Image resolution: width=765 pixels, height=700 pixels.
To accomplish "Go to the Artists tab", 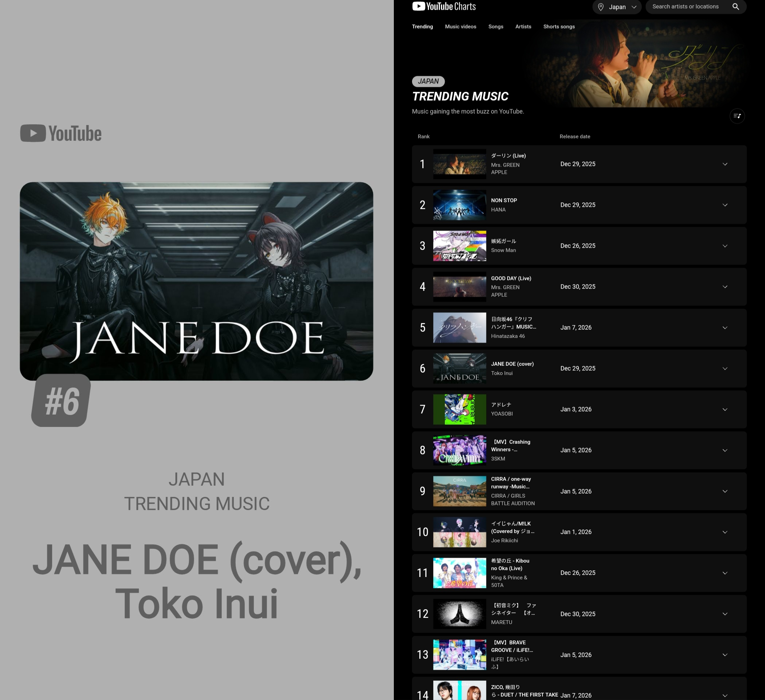I will click(523, 26).
